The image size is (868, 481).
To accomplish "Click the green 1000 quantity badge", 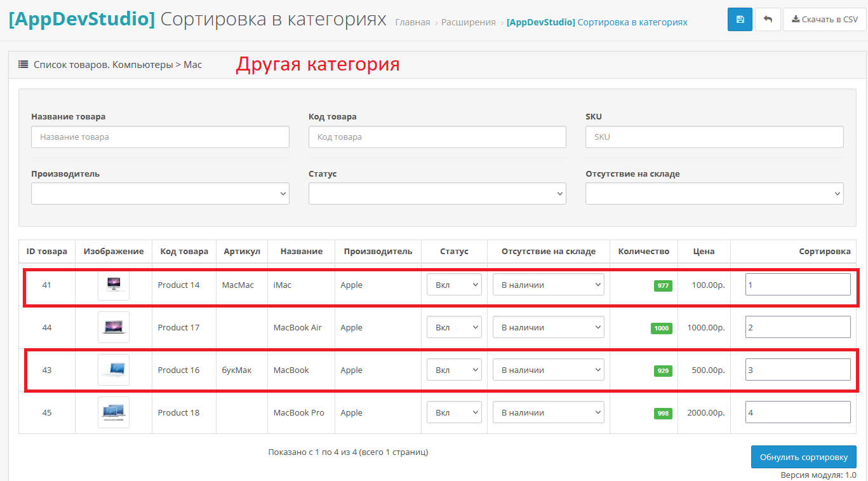I will pyautogui.click(x=661, y=329).
